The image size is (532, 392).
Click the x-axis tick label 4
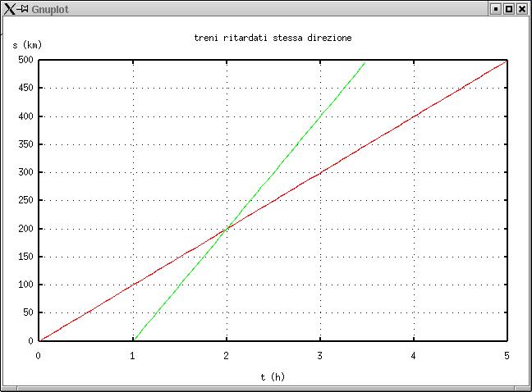(413, 355)
